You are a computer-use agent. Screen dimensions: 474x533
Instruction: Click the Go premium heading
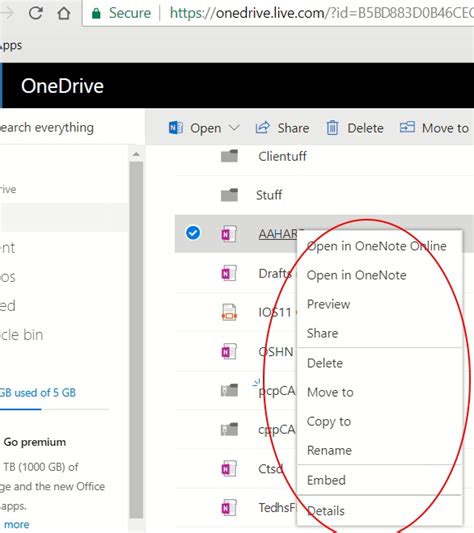(35, 442)
